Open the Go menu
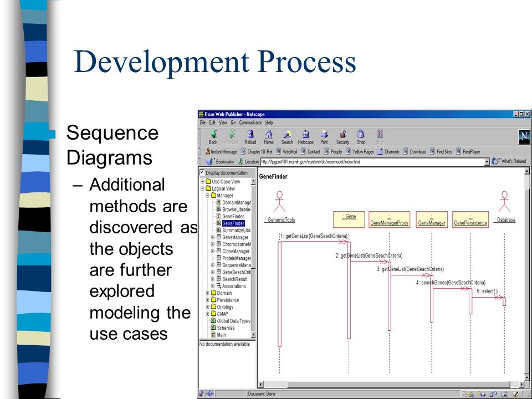Screen dimensions: 532x399 (x=233, y=122)
